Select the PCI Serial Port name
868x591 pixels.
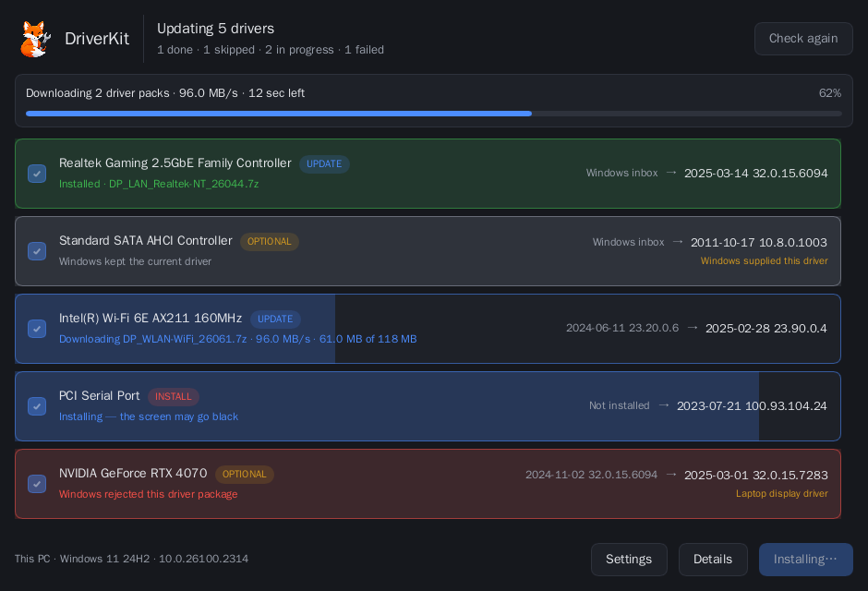tap(100, 395)
